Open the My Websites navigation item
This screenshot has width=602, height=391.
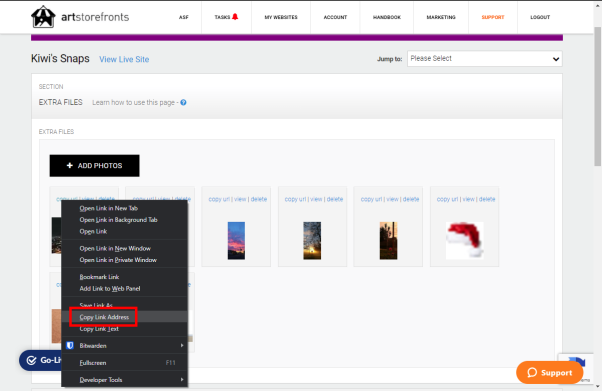click(281, 17)
